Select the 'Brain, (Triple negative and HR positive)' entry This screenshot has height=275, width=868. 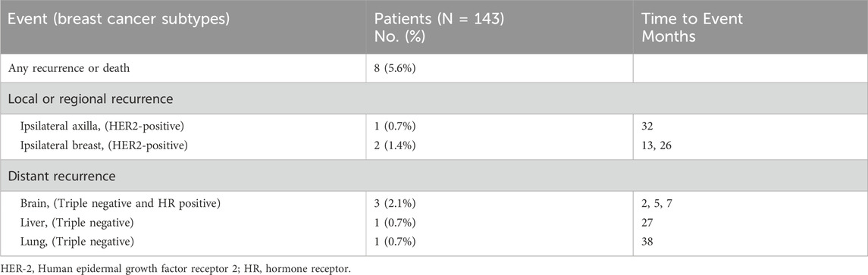(x=120, y=204)
